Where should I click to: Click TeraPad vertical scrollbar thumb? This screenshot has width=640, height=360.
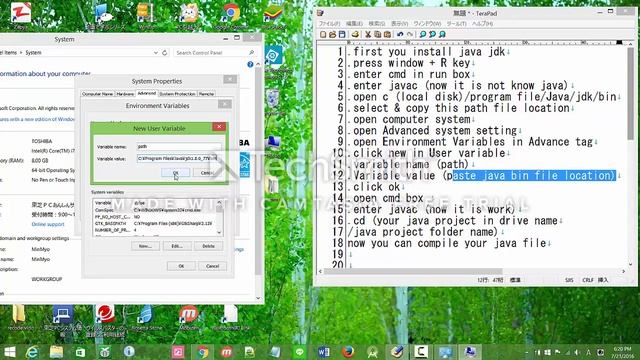pyautogui.click(x=631, y=93)
